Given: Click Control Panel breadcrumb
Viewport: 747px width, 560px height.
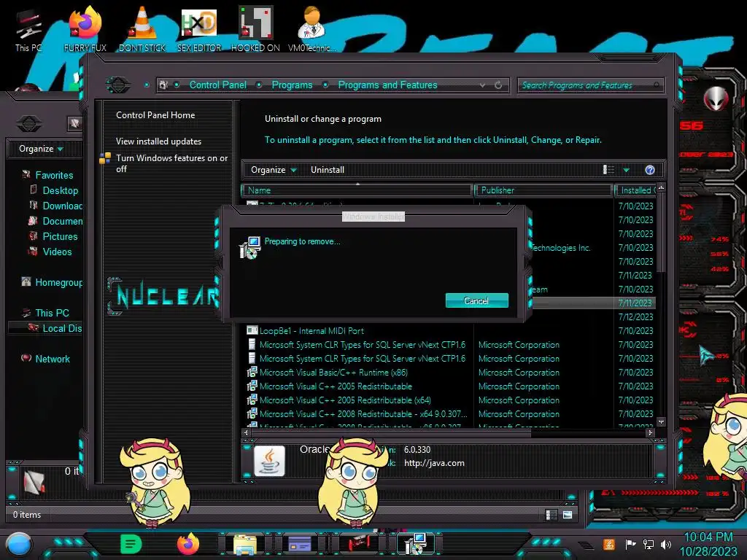Looking at the screenshot, I should click(x=217, y=85).
